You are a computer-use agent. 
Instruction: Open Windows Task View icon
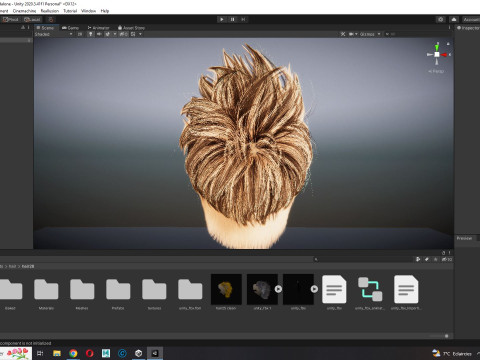[40, 353]
